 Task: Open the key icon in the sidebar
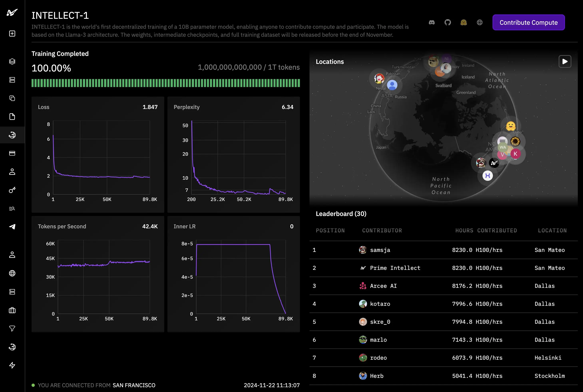tap(12, 190)
